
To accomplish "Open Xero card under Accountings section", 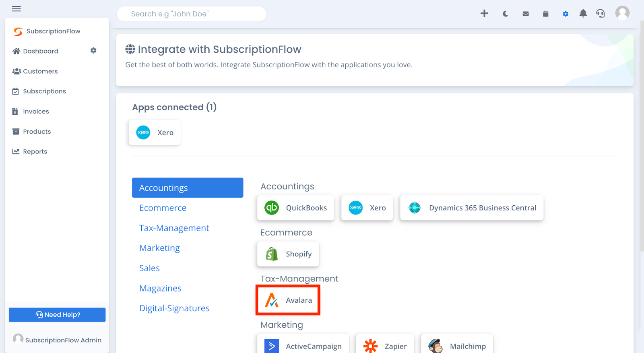I will pyautogui.click(x=367, y=208).
